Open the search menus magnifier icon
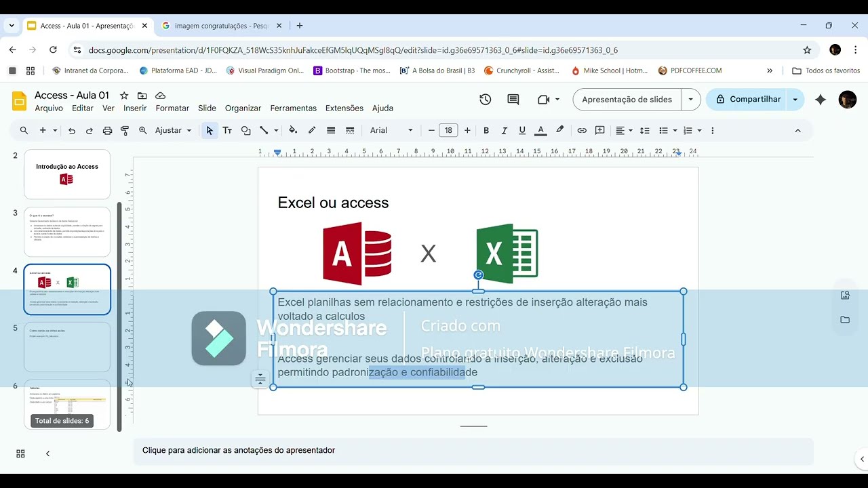 pyautogui.click(x=24, y=130)
